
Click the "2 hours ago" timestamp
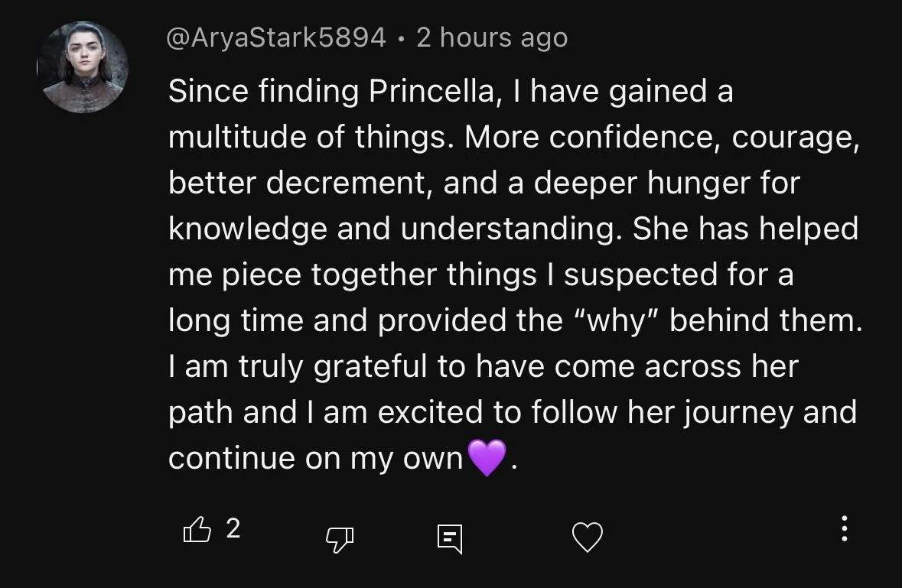click(x=492, y=37)
